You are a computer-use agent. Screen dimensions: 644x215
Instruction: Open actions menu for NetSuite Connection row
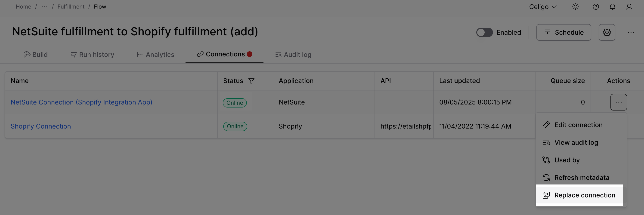pyautogui.click(x=619, y=102)
